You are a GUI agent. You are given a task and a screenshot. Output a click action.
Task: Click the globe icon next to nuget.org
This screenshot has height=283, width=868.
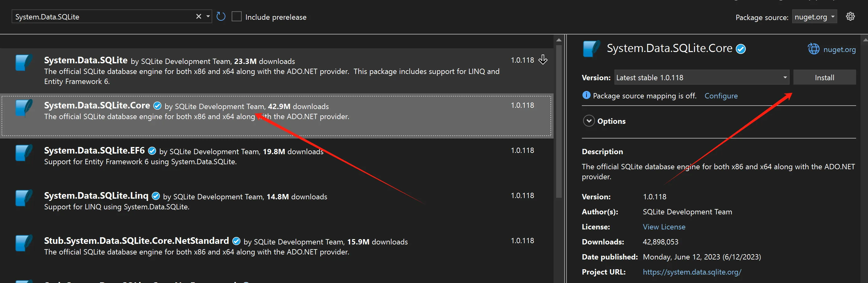(813, 49)
